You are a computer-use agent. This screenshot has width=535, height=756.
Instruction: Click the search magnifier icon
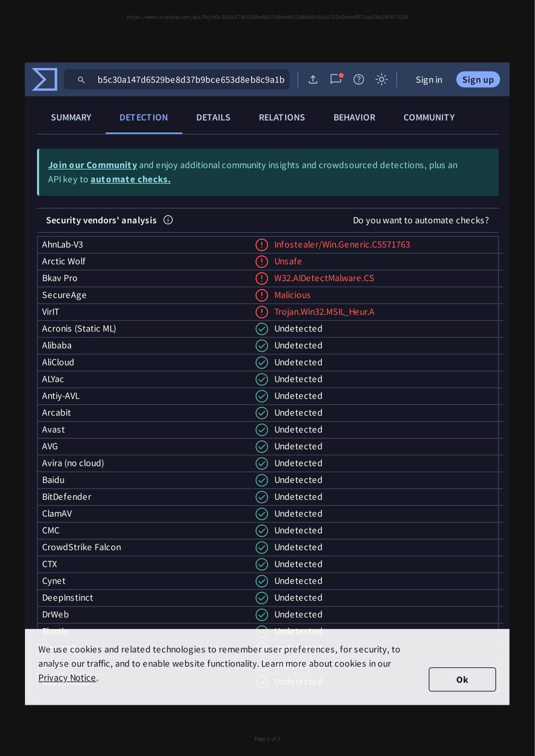(81, 80)
